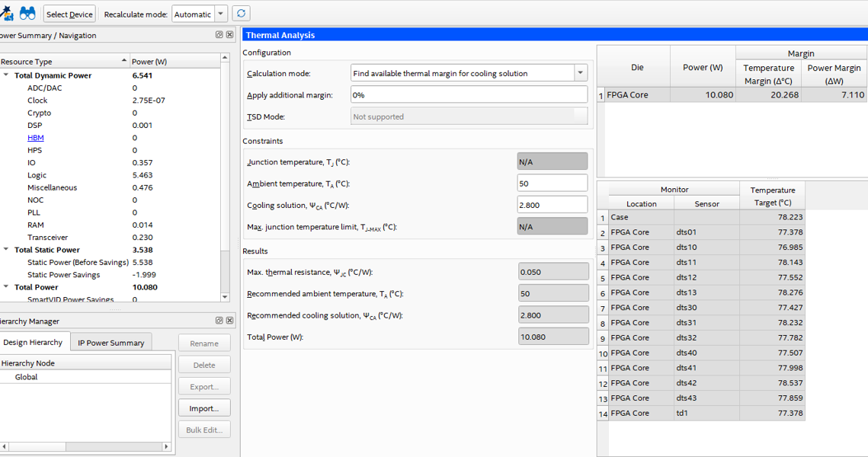This screenshot has height=457, width=868.
Task: Click the Import... button
Action: [x=203, y=408]
